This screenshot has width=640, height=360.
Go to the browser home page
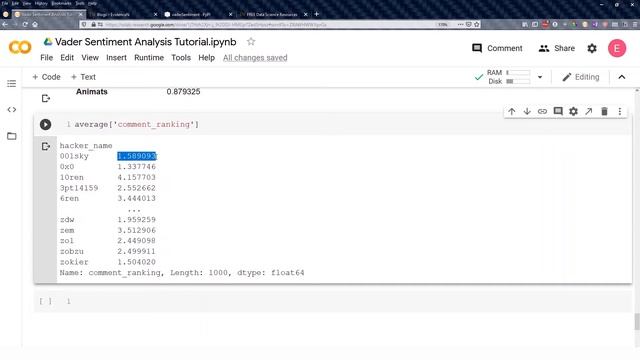[x=35, y=24]
